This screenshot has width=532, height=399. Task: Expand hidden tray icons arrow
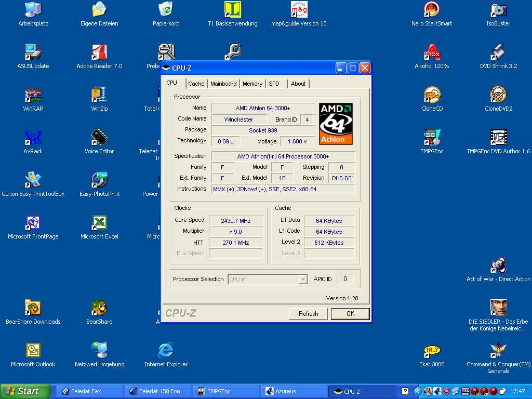tap(418, 391)
